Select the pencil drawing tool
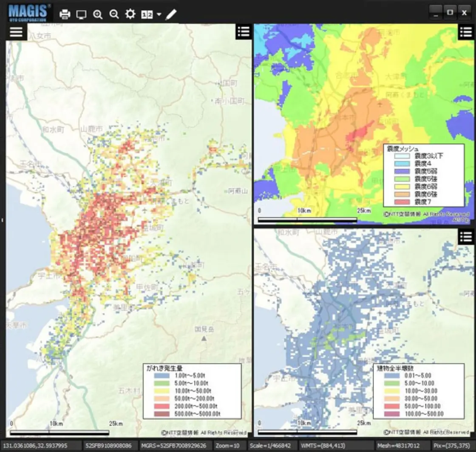This screenshot has width=476, height=452. point(171,14)
